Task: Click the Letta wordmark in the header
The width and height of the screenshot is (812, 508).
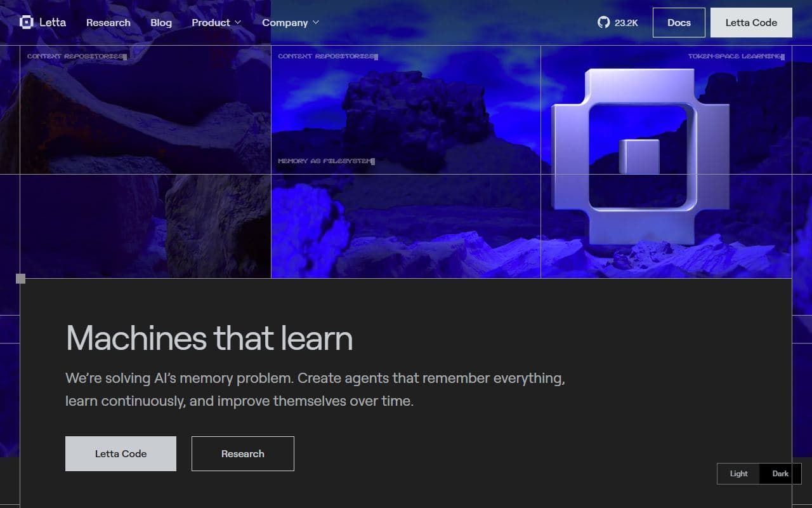Action: click(x=53, y=22)
